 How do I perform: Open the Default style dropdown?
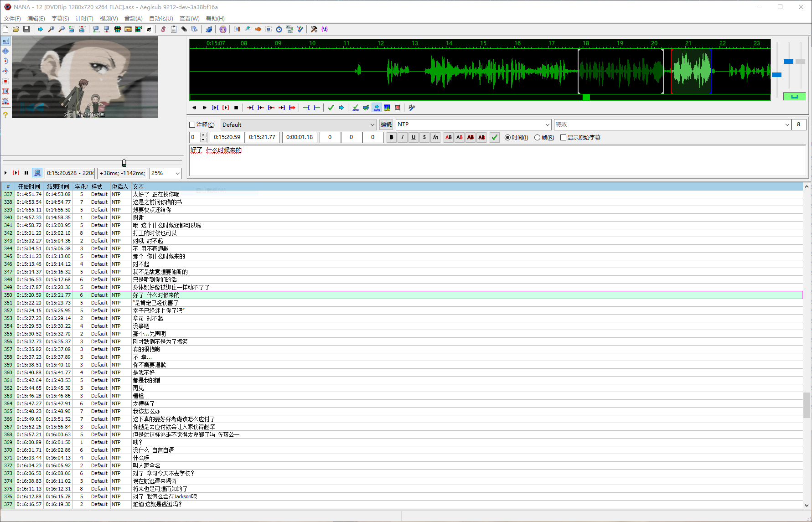299,125
